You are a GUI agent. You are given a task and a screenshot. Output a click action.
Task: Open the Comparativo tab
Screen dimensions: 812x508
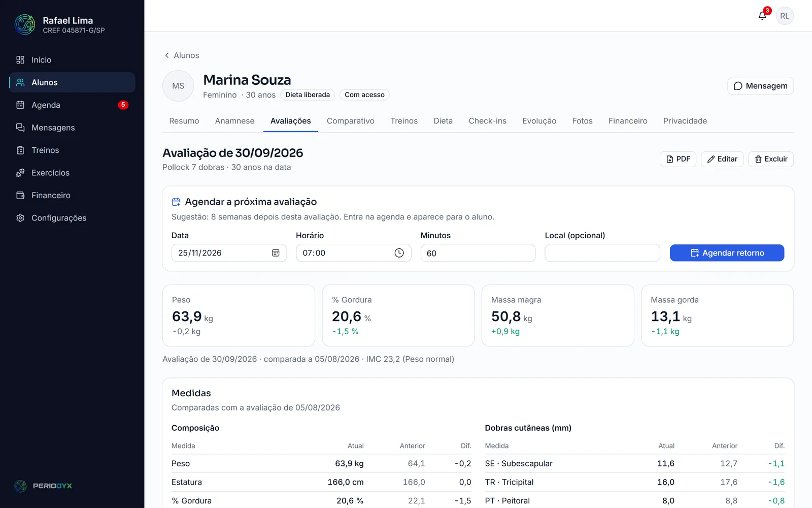coord(351,121)
